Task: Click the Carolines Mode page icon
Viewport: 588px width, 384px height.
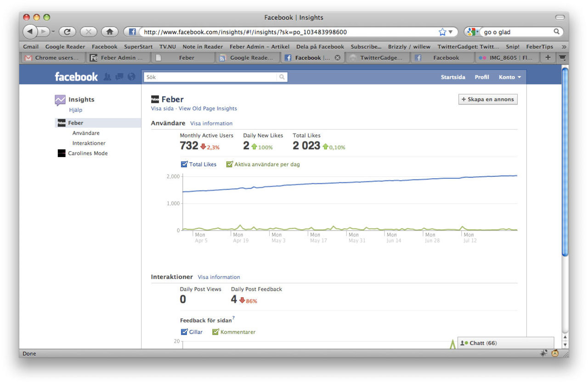Action: [x=61, y=153]
